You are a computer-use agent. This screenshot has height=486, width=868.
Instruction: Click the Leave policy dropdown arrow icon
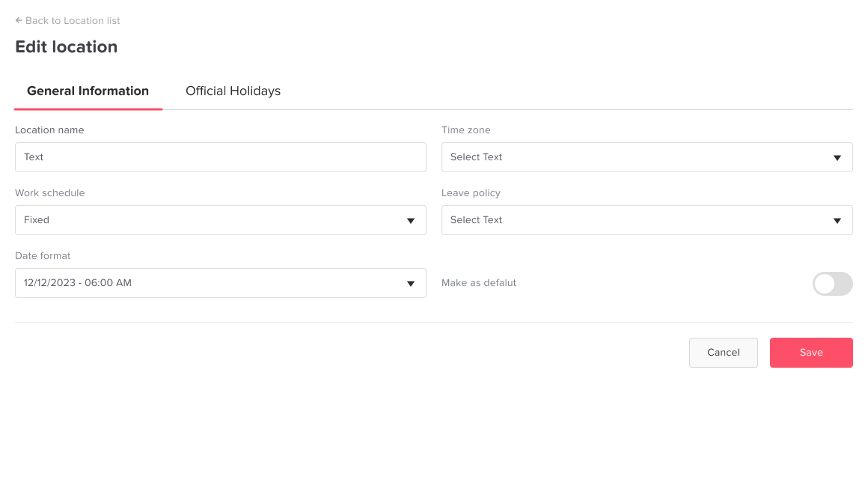[x=837, y=221]
